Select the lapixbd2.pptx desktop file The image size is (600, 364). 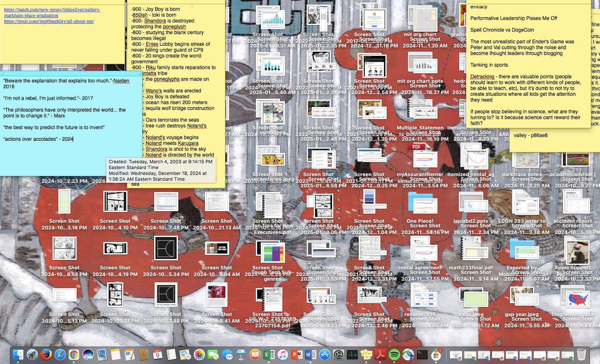(471, 207)
